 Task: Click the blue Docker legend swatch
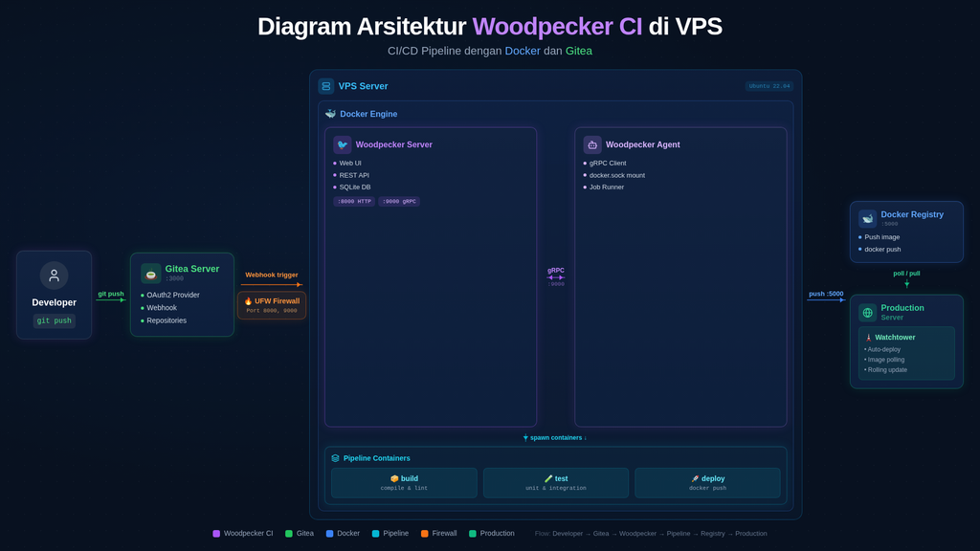329,534
